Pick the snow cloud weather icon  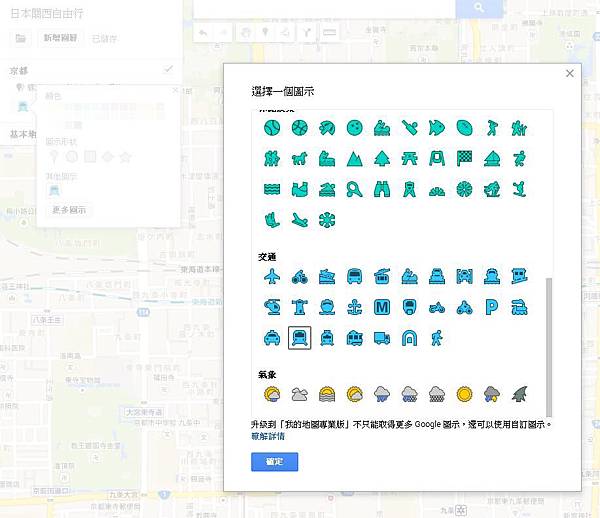click(437, 394)
